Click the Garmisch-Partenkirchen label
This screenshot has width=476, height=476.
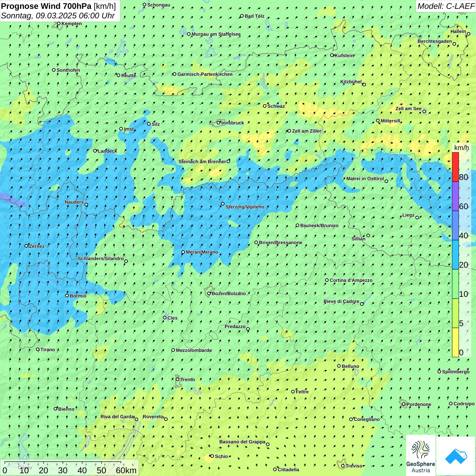pyautogui.click(x=205, y=74)
